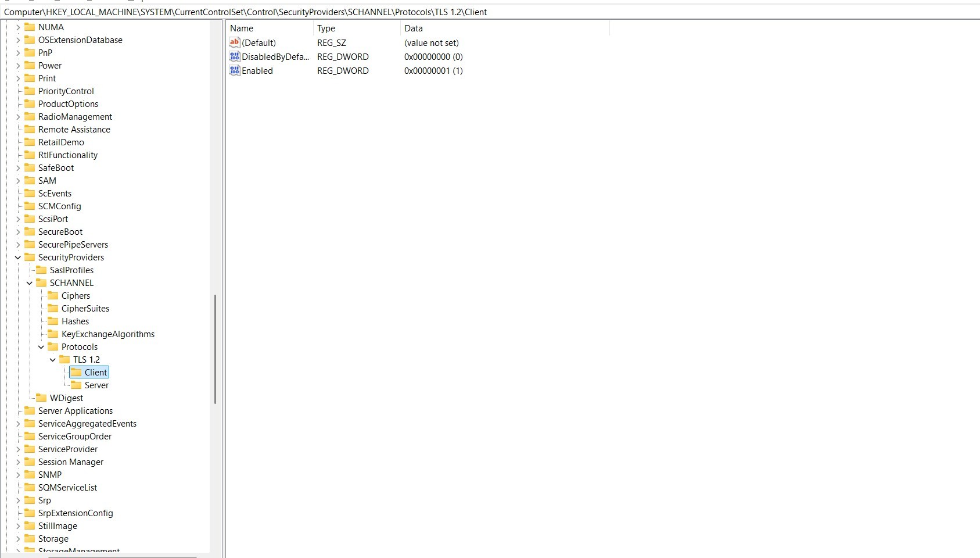Click the DWORD icon beside DisabledByDefa...

[234, 56]
